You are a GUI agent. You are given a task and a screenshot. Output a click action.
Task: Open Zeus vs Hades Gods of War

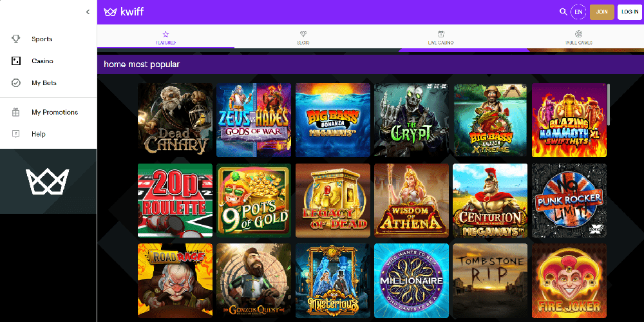coord(254,120)
